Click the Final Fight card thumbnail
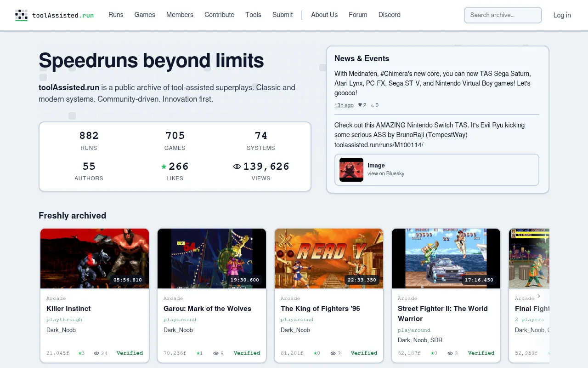Viewport: 588px width, 368px height. [x=529, y=259]
